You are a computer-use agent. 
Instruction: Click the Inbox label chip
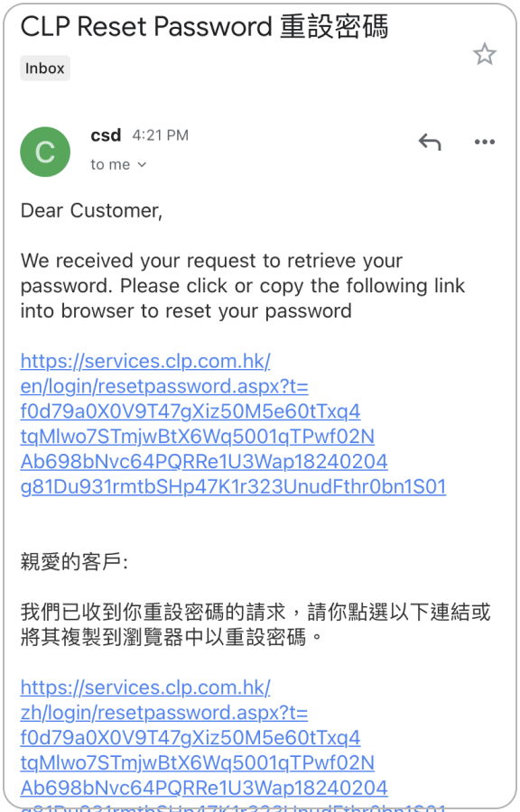click(45, 69)
